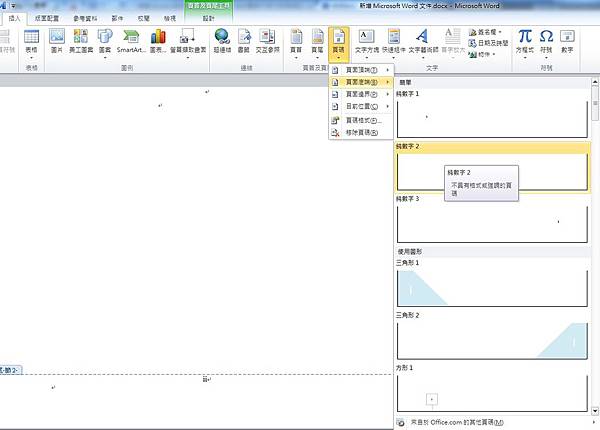This screenshot has width=600, height=430.
Task: Insert a SmartArt graphic
Action: point(131,41)
